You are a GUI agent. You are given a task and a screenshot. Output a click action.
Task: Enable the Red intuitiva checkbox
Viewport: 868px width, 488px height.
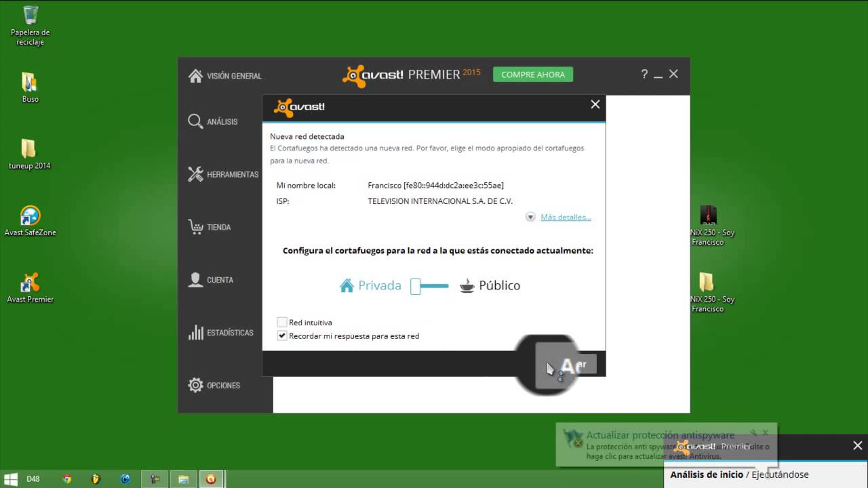point(282,323)
